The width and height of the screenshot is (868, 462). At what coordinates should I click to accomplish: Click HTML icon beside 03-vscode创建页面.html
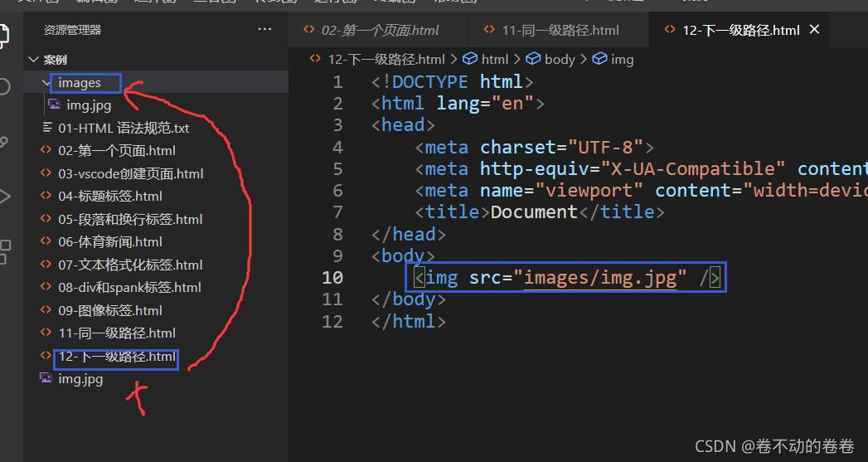pyautogui.click(x=46, y=173)
